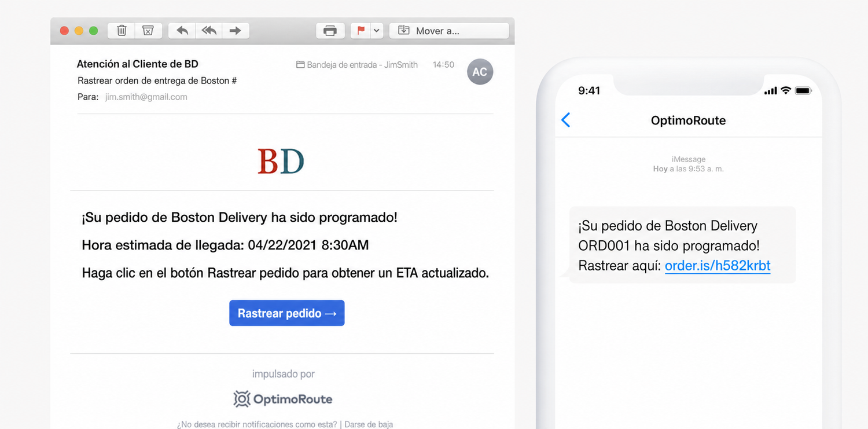
Task: Click the AC sender avatar
Action: [480, 72]
